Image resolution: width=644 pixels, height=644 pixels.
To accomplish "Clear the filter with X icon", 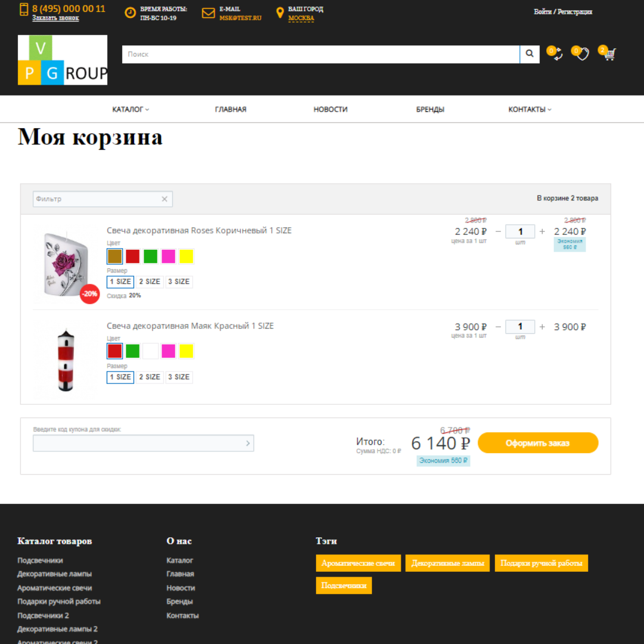I will pos(165,199).
